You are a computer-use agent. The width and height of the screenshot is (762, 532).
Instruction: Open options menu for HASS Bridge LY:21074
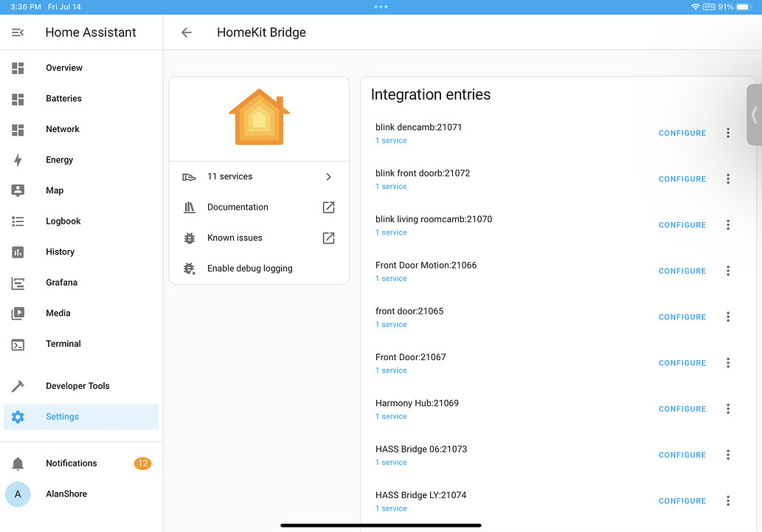(728, 500)
